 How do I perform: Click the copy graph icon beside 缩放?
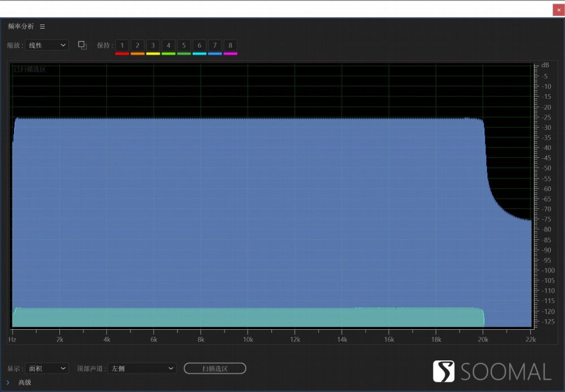(x=82, y=45)
